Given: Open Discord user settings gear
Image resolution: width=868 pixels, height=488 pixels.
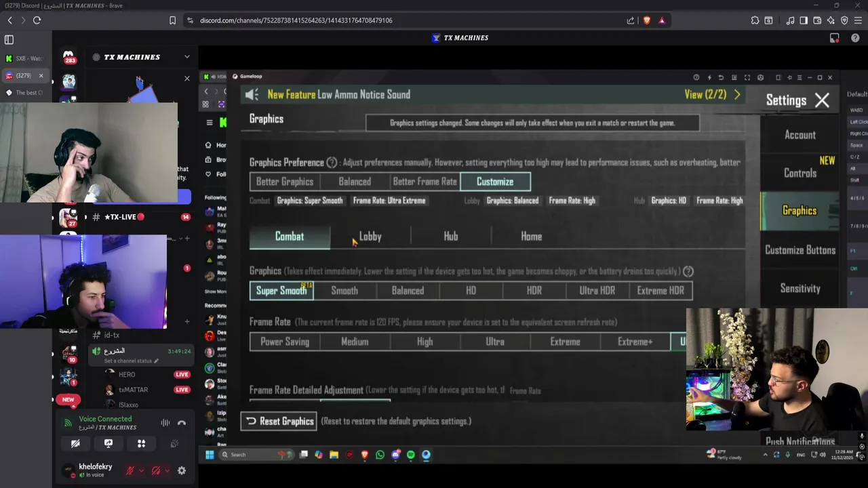Looking at the screenshot, I should click(182, 470).
